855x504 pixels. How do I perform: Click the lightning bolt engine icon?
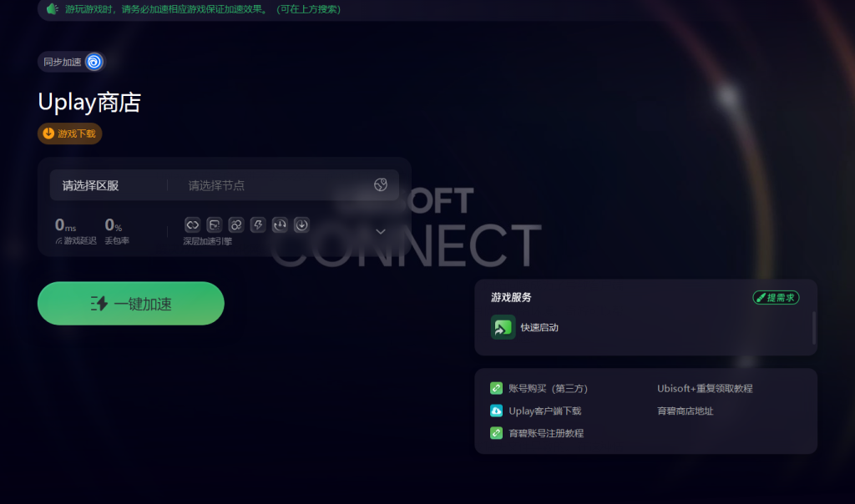[258, 225]
